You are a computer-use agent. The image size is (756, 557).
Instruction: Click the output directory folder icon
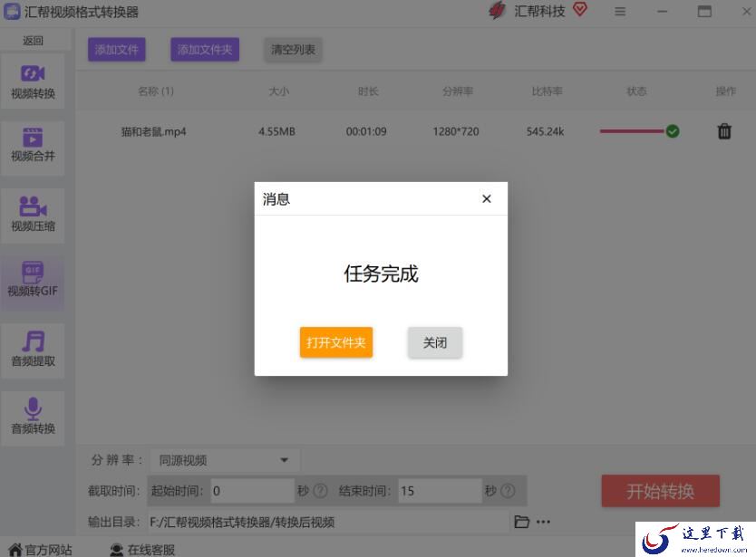point(521,522)
